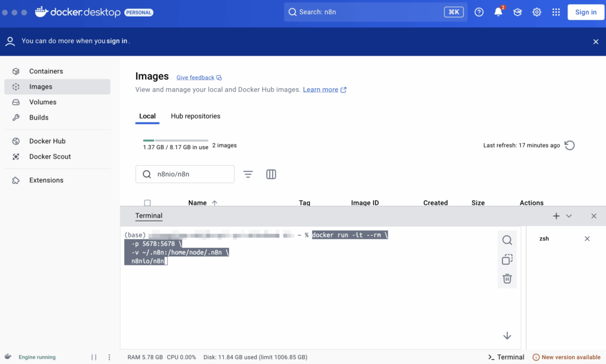Screen dimensions: 606x364
Task: Click the scroll to bottom arrow
Action: click(x=507, y=336)
